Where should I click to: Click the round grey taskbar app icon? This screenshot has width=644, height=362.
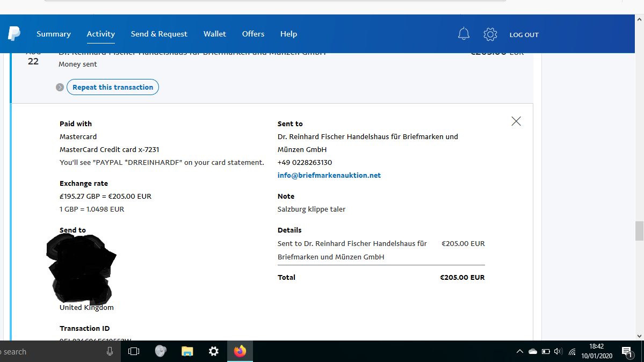coord(161,351)
